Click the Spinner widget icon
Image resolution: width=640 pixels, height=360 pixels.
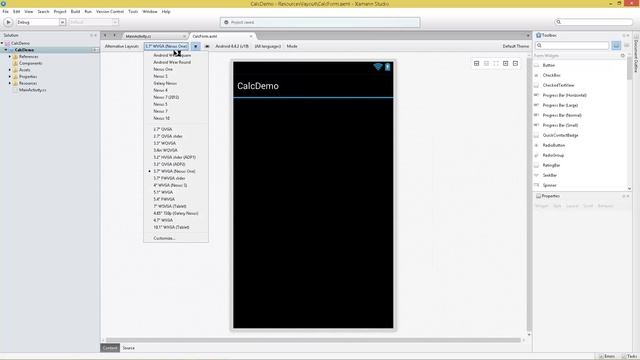537,185
